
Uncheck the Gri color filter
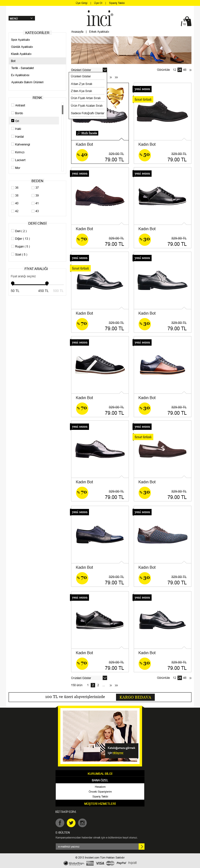click(x=13, y=121)
